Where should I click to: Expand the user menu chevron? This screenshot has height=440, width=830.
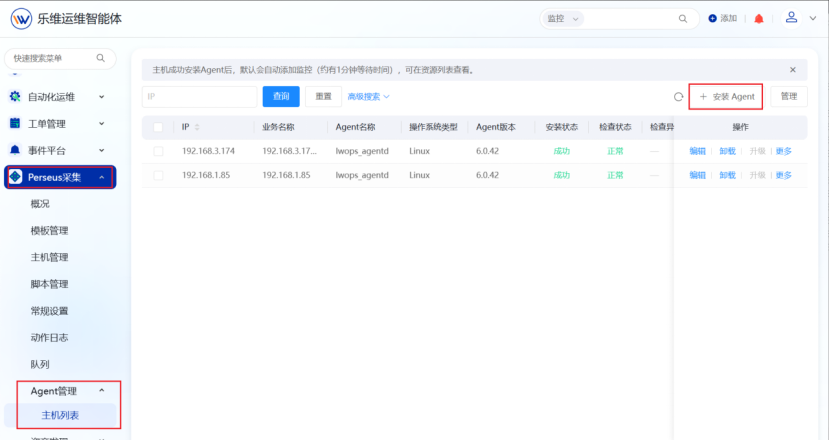coord(813,18)
